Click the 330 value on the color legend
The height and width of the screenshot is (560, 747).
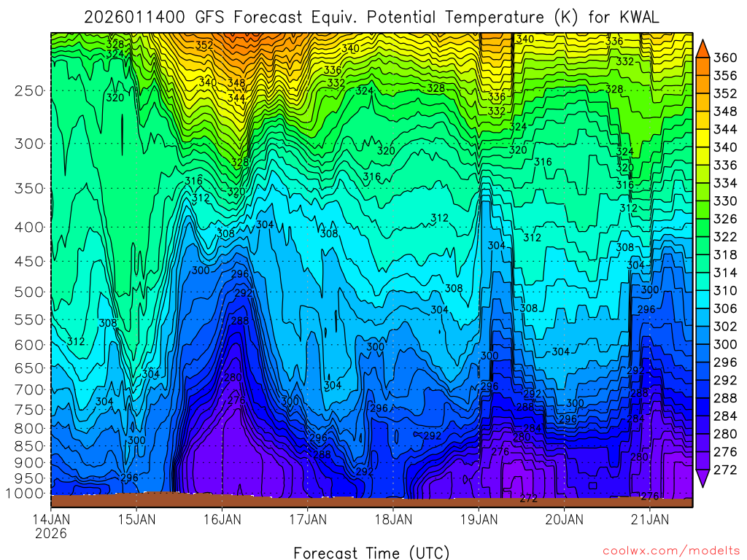[725, 201]
